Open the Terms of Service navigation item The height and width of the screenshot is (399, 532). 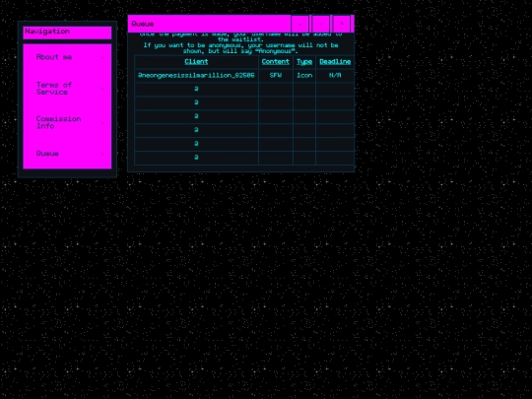click(67, 89)
